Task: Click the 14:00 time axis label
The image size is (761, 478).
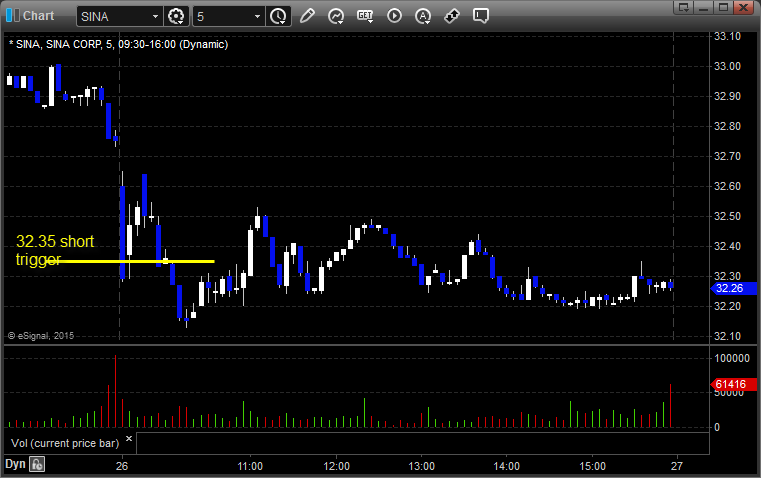Action: (507, 466)
